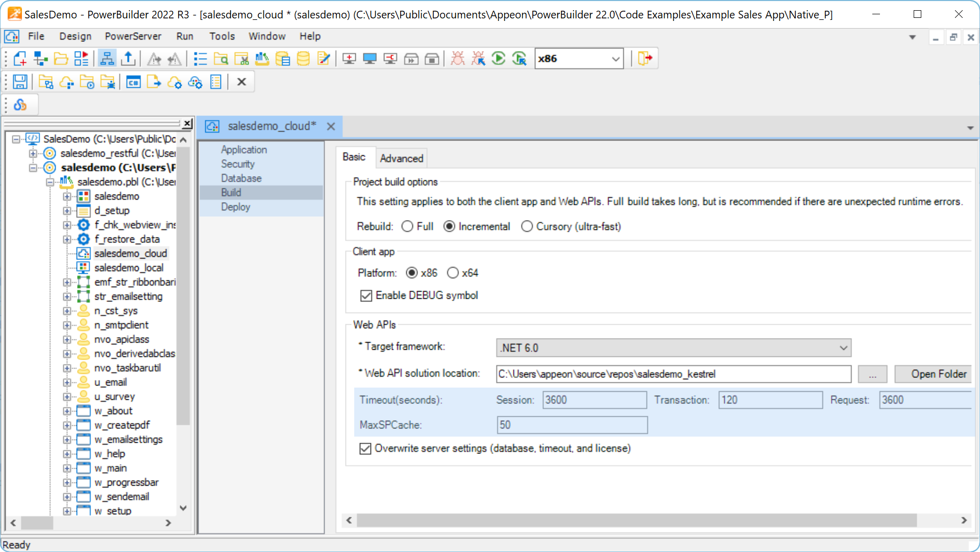The height and width of the screenshot is (552, 980).
Task: Click the Open folder toolbar icon
Action: pos(61,59)
